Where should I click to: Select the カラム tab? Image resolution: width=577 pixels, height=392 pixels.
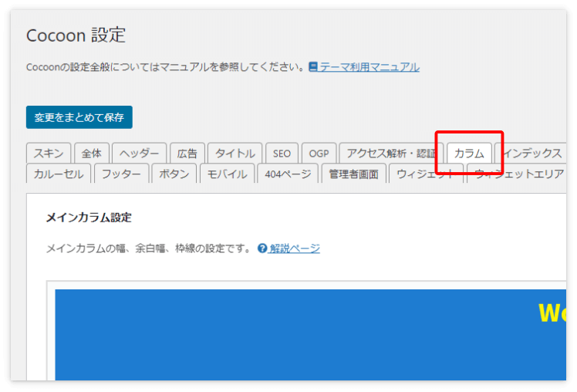pyautogui.click(x=469, y=153)
